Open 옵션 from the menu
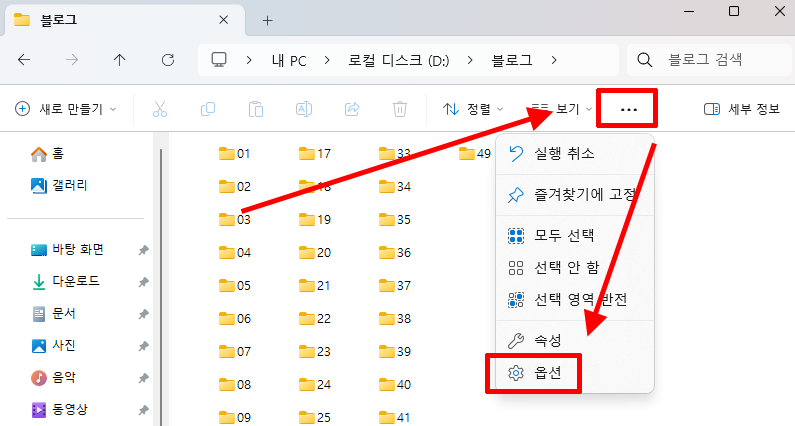The height and width of the screenshot is (426, 795). 574,373
